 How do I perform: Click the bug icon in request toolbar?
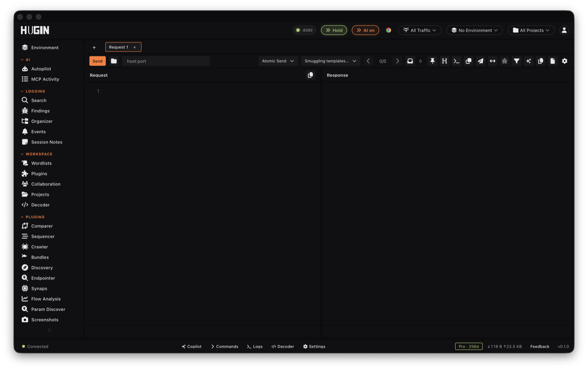click(x=505, y=61)
